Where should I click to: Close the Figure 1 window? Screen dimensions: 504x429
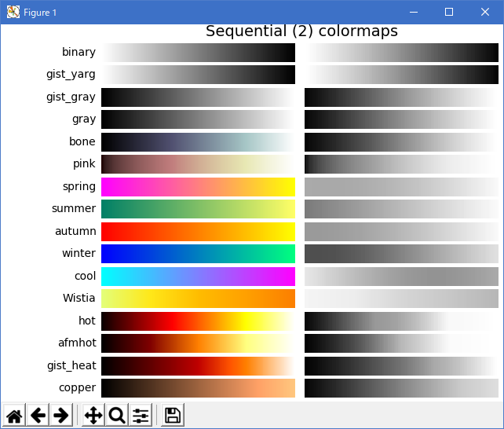click(485, 13)
